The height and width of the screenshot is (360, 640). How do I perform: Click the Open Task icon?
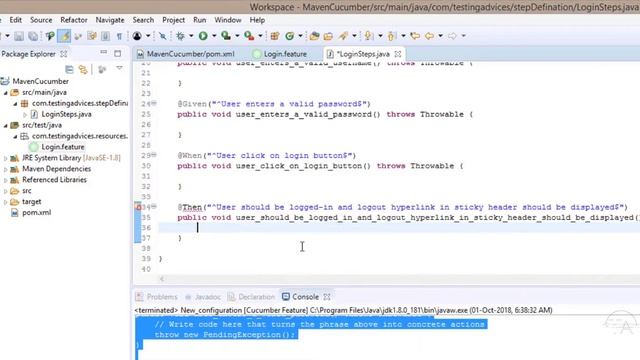point(329,36)
